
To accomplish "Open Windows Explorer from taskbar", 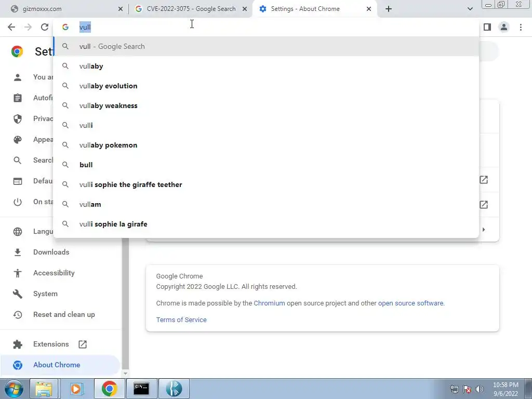I will [x=44, y=389].
